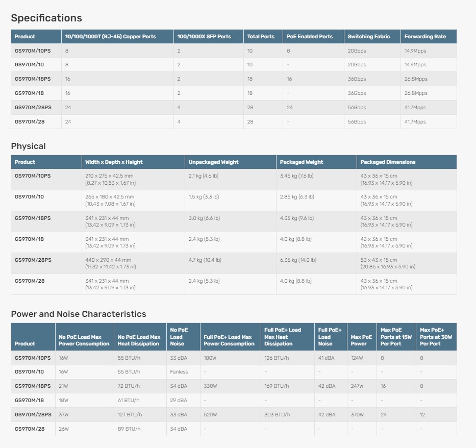Click the Total Ports column header
This screenshot has width=476, height=448.
pyautogui.click(x=261, y=36)
